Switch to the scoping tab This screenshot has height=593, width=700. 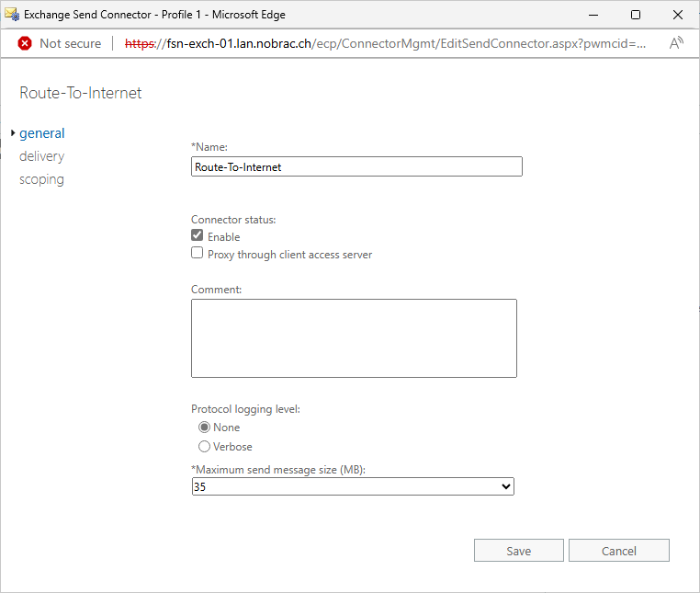tap(41, 179)
